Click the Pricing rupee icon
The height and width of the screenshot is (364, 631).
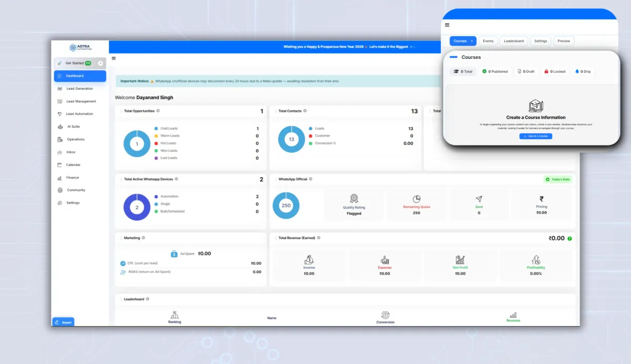pyautogui.click(x=542, y=199)
